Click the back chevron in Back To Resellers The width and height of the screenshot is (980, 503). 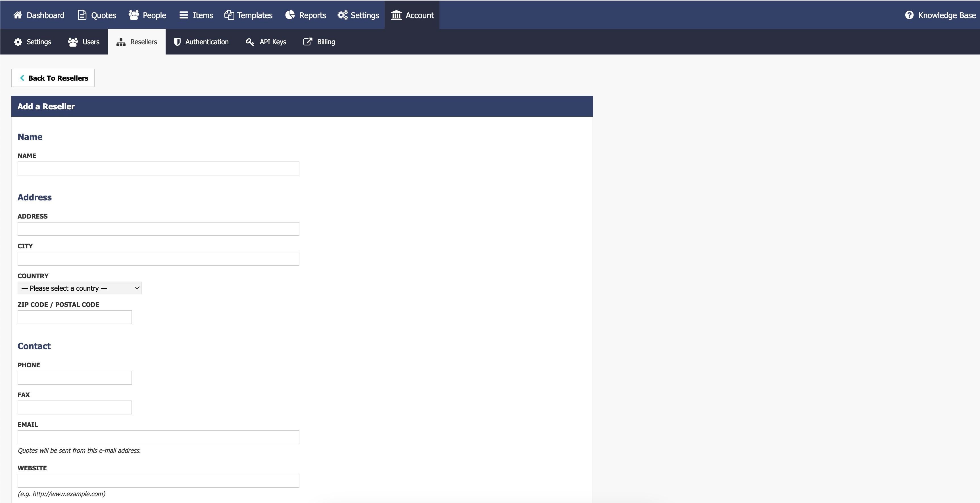22,78
